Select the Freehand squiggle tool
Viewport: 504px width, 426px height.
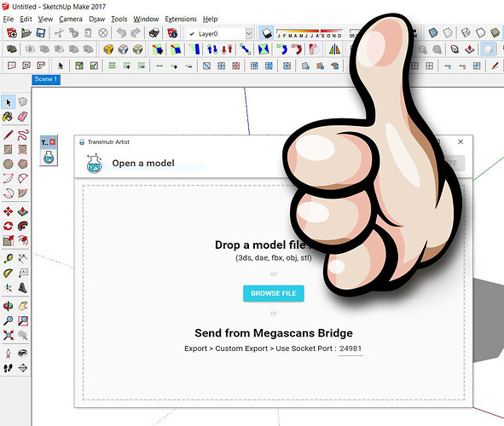(x=22, y=135)
